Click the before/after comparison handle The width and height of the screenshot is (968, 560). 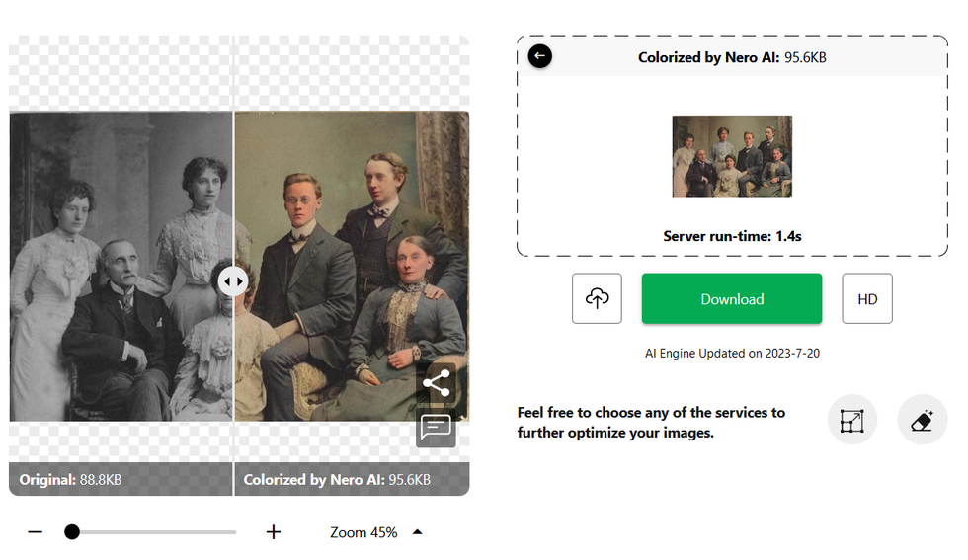pyautogui.click(x=233, y=281)
